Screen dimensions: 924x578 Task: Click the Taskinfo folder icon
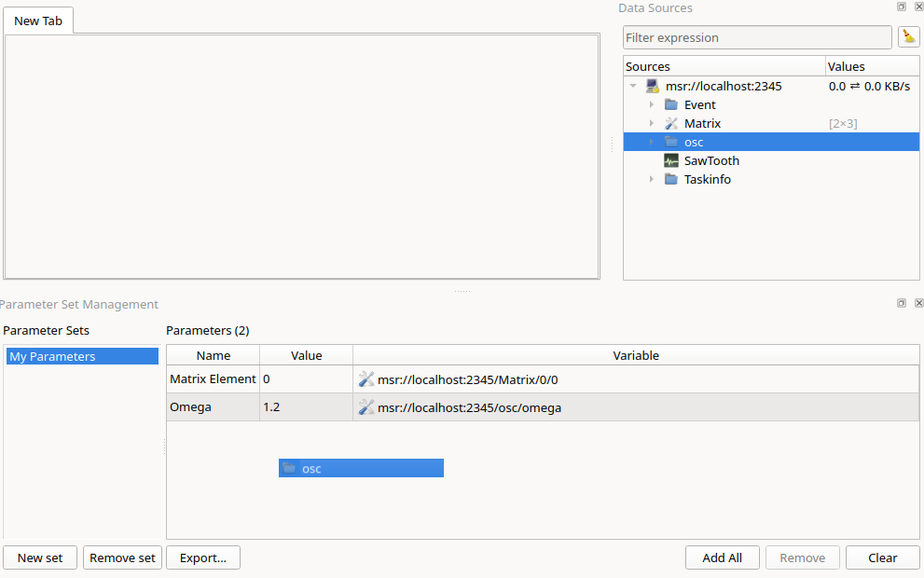tap(671, 179)
